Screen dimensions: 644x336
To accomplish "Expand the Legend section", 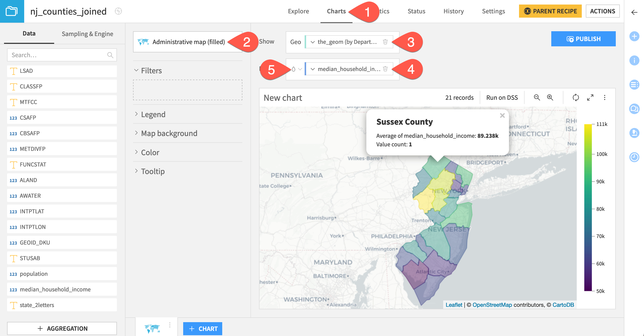I will (x=153, y=114).
